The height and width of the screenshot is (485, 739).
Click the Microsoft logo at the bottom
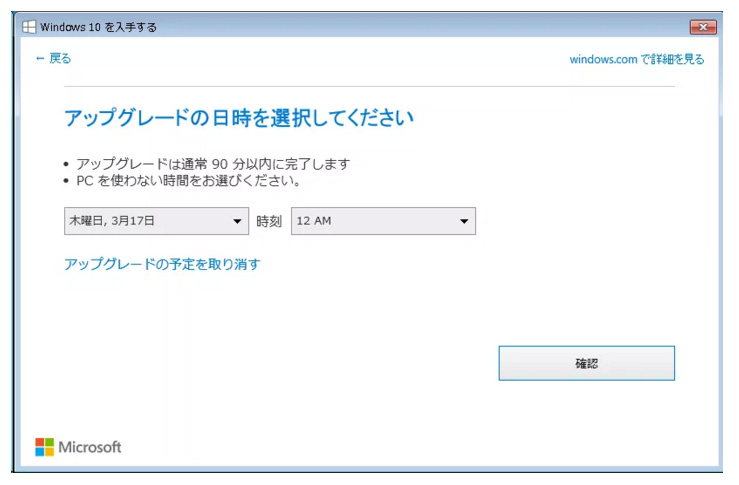pos(78,447)
